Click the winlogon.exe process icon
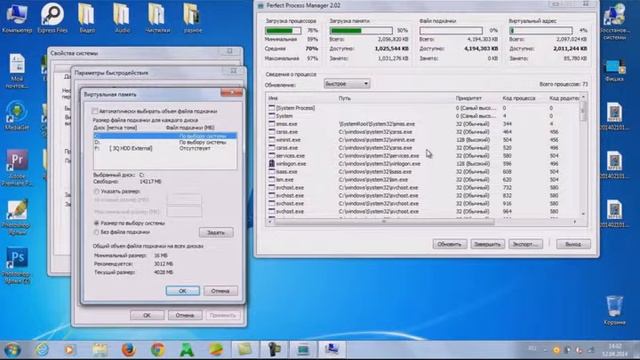Viewport: 640px width, 360px height. pyautogui.click(x=272, y=164)
